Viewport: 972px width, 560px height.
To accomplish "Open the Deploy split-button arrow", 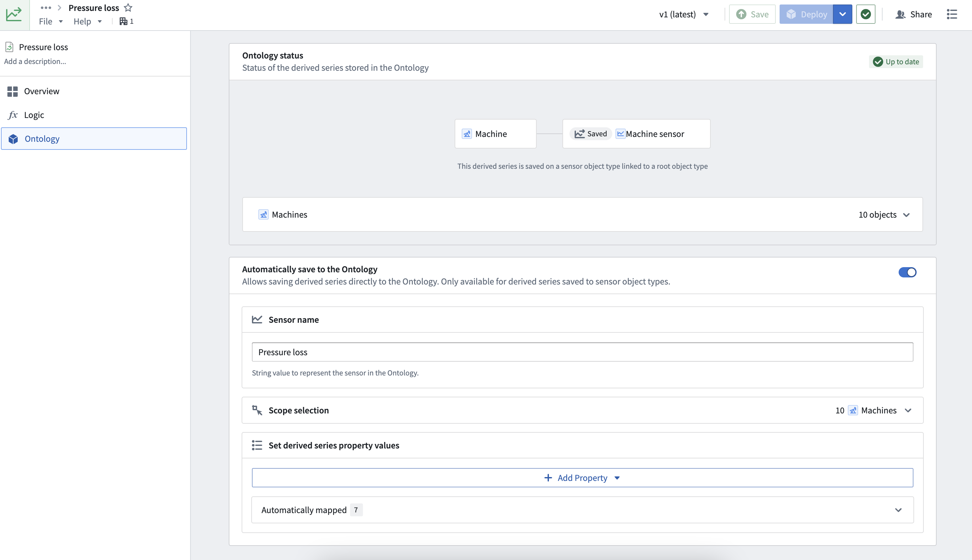I will pos(843,14).
